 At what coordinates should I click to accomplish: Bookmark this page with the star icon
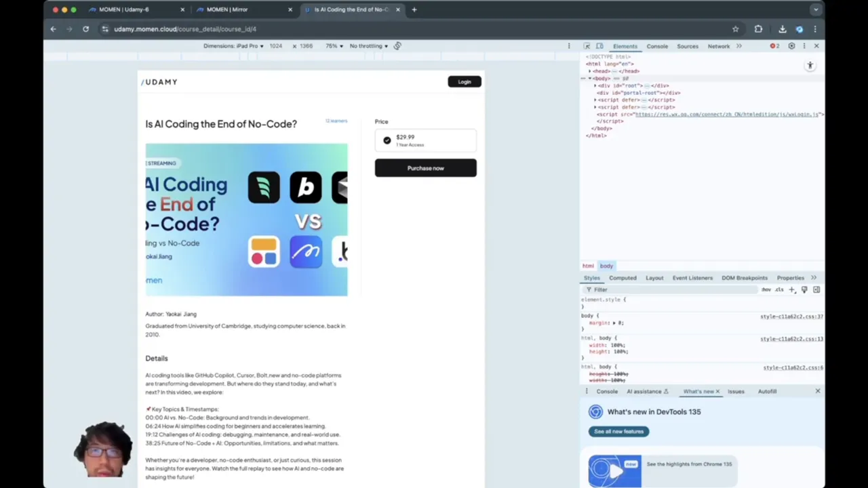(x=735, y=29)
